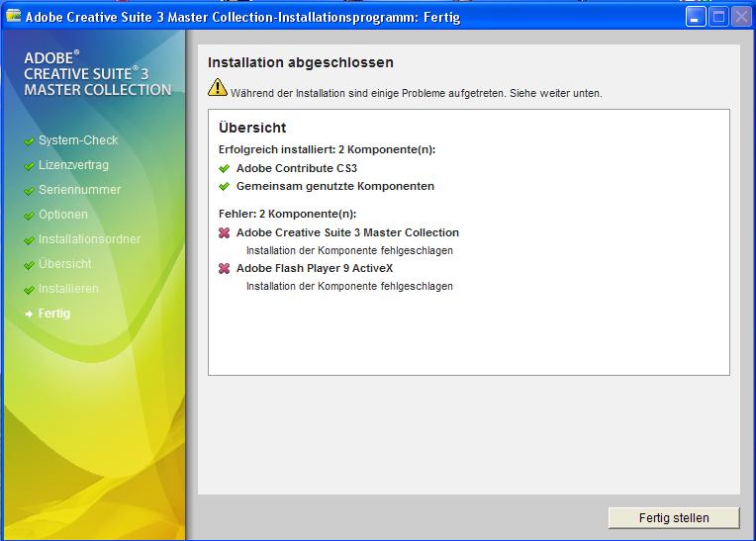Viewport: 756px width, 541px height.
Task: Click the disabled close window button
Action: 741,17
